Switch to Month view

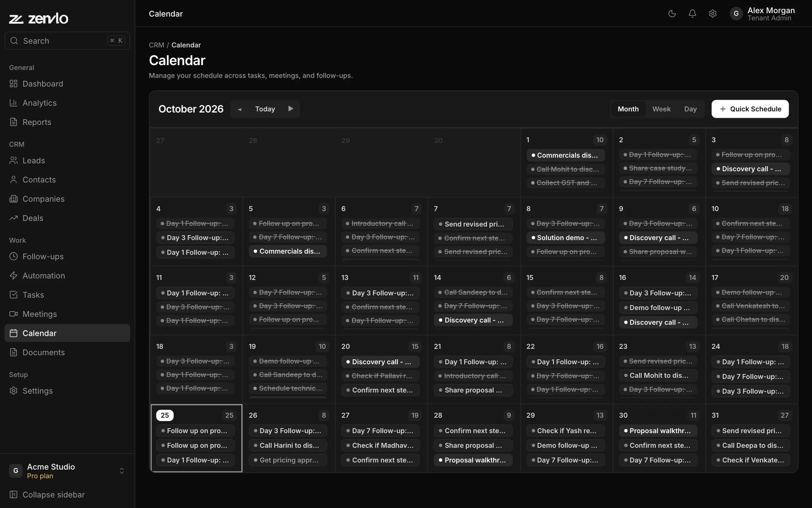(x=628, y=109)
